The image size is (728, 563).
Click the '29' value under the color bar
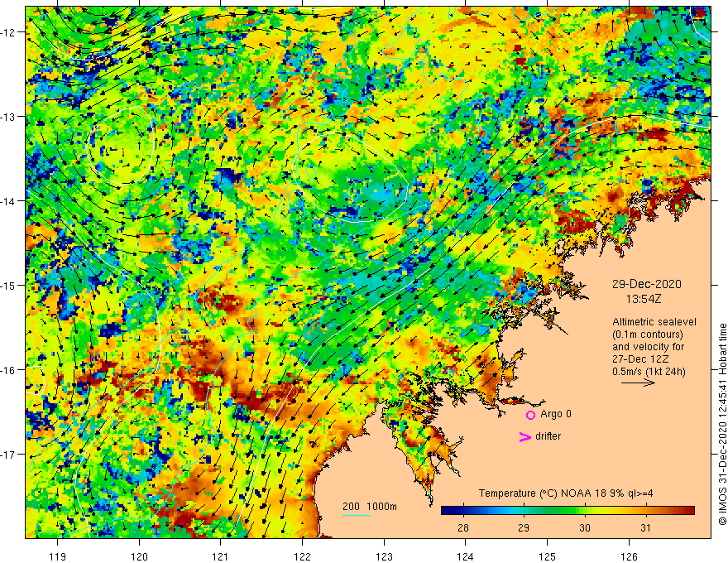(x=524, y=527)
